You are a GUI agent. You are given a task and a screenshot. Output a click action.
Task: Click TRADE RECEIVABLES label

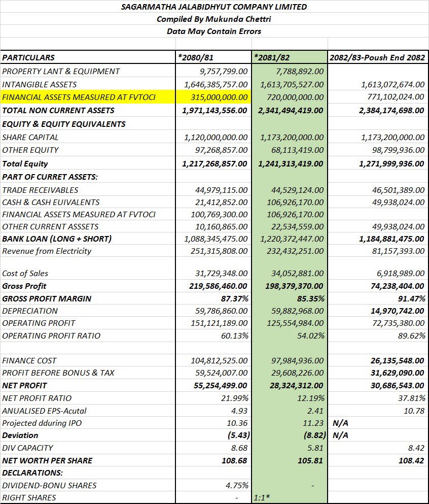pos(40,190)
